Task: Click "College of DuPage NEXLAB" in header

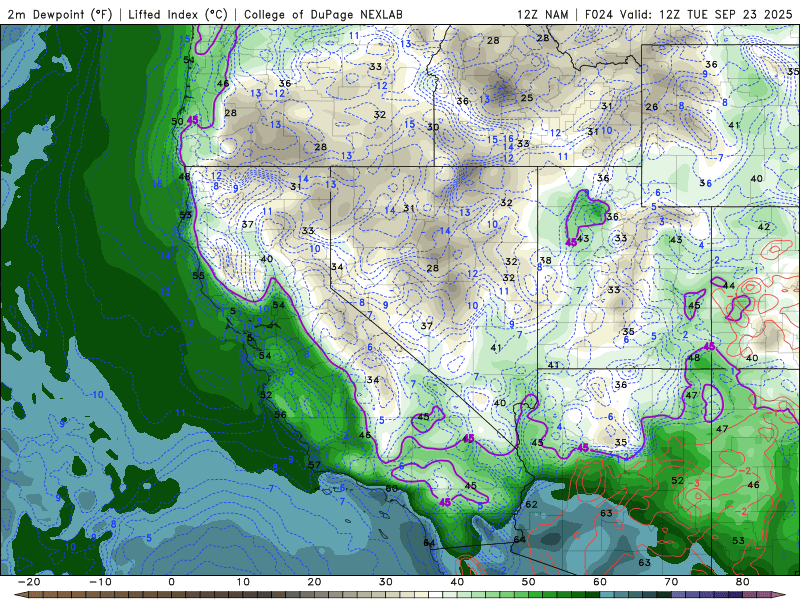Action: coord(323,14)
